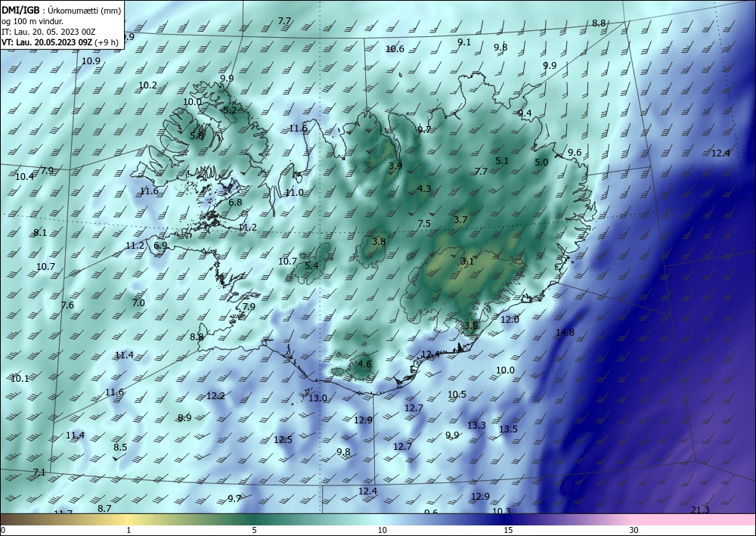Click the map value 8.7
The image size is (756, 536).
point(104,509)
